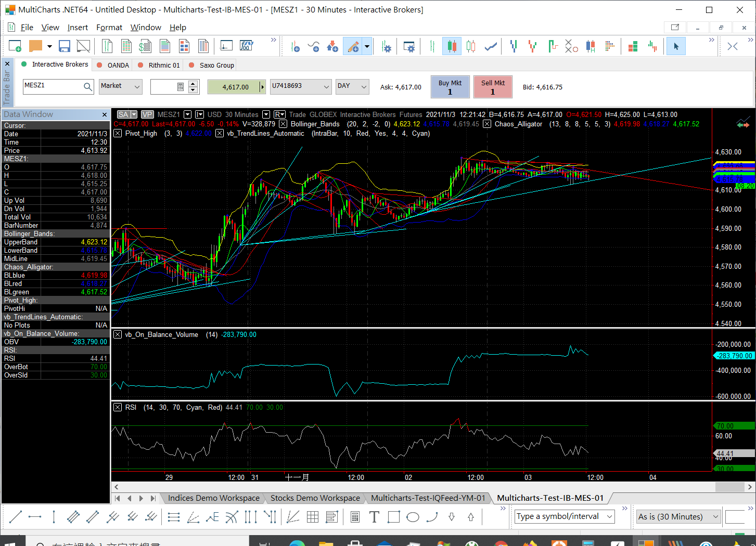Open the U7418693 account dropdown

[327, 87]
